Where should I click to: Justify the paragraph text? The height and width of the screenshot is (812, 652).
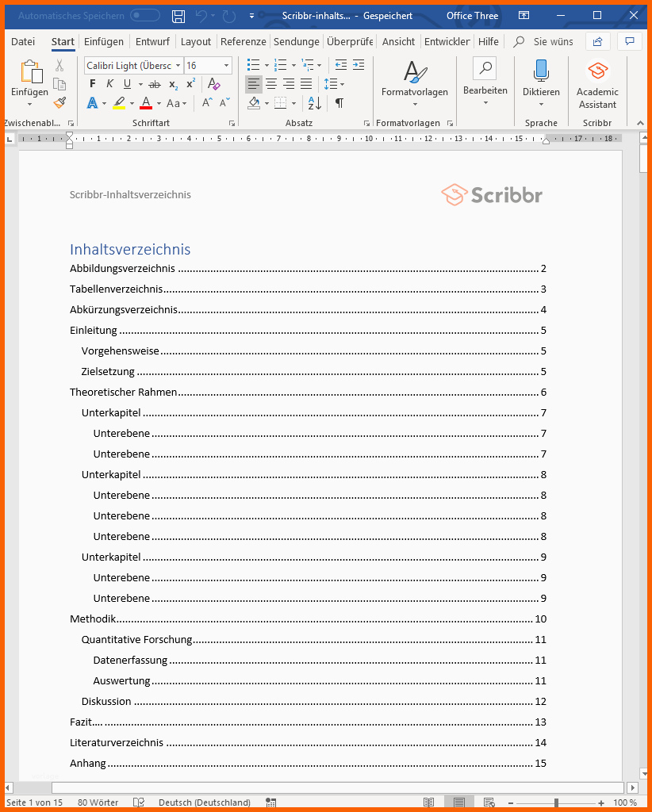click(x=307, y=84)
